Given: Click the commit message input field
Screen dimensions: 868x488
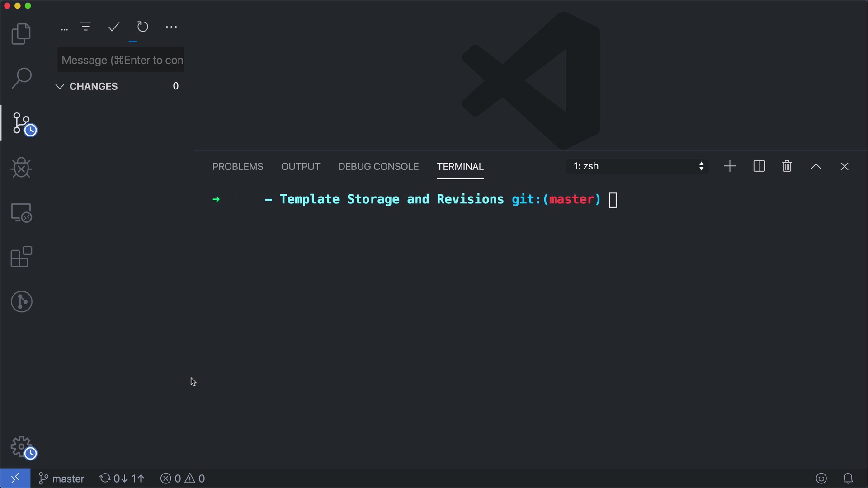Looking at the screenshot, I should pos(121,60).
